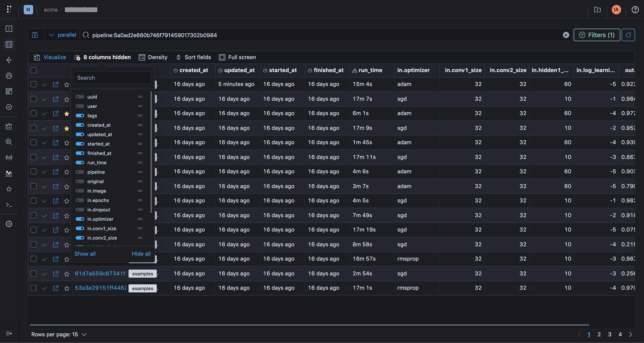Click examples tag on 53a3e29151ff row
Image resolution: width=644 pixels, height=343 pixels.
click(142, 288)
